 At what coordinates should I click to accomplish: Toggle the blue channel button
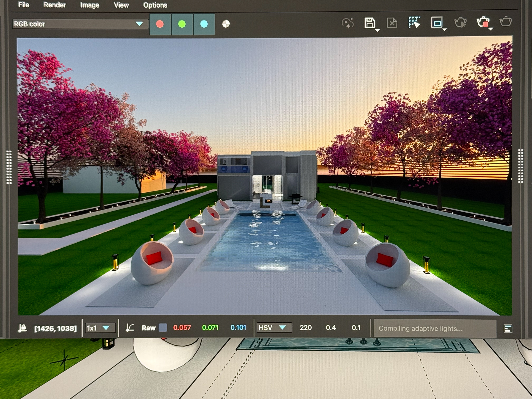point(204,24)
